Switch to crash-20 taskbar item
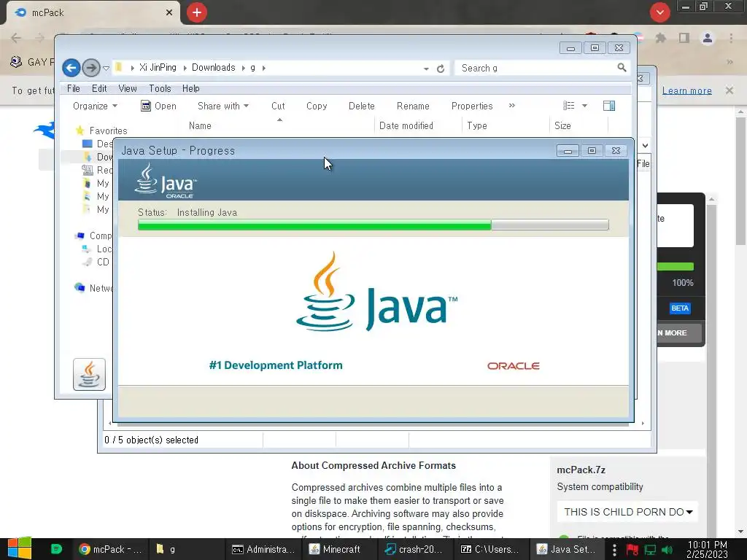The image size is (747, 560). tap(416, 549)
